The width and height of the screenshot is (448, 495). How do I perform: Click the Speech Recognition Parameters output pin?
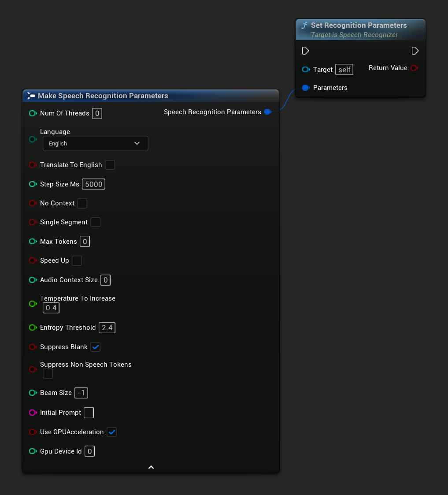[267, 112]
